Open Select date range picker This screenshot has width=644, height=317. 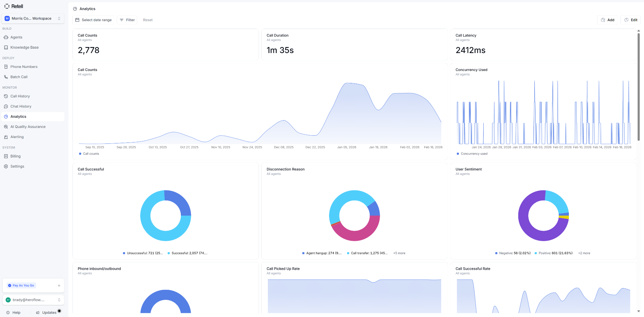click(93, 20)
